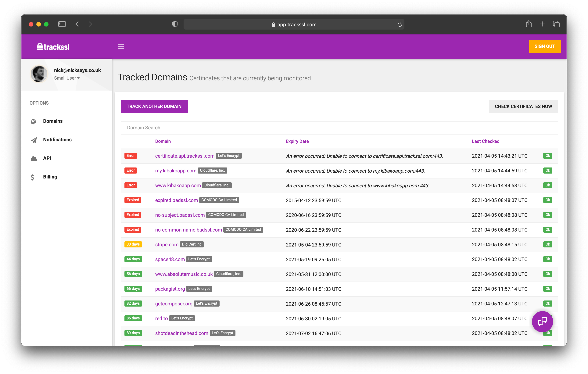Click Ok status badge for stripe.com row

pos(548,244)
